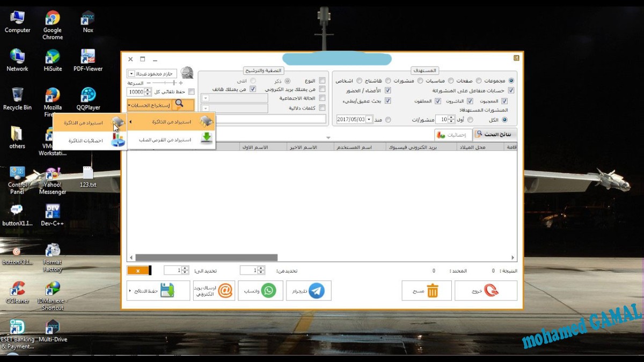
Task: Uncheck the الأعضاء / الحضور checkbox
Action: click(x=388, y=91)
